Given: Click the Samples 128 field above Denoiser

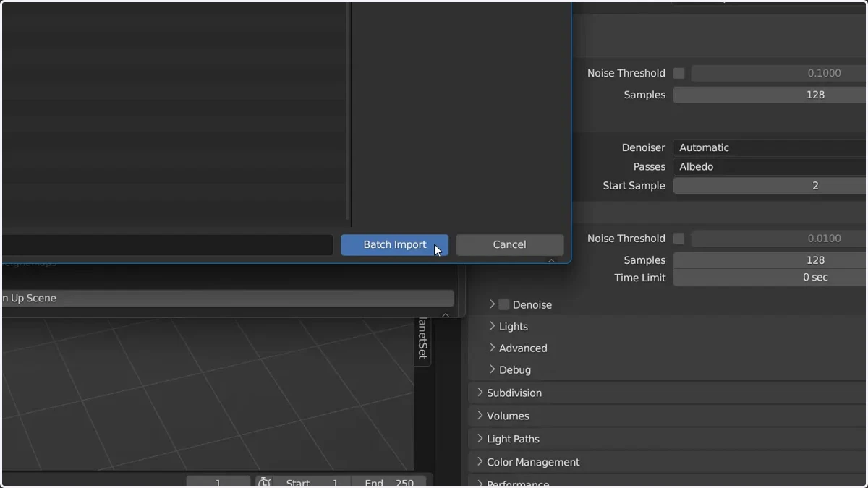Looking at the screenshot, I should (x=770, y=95).
